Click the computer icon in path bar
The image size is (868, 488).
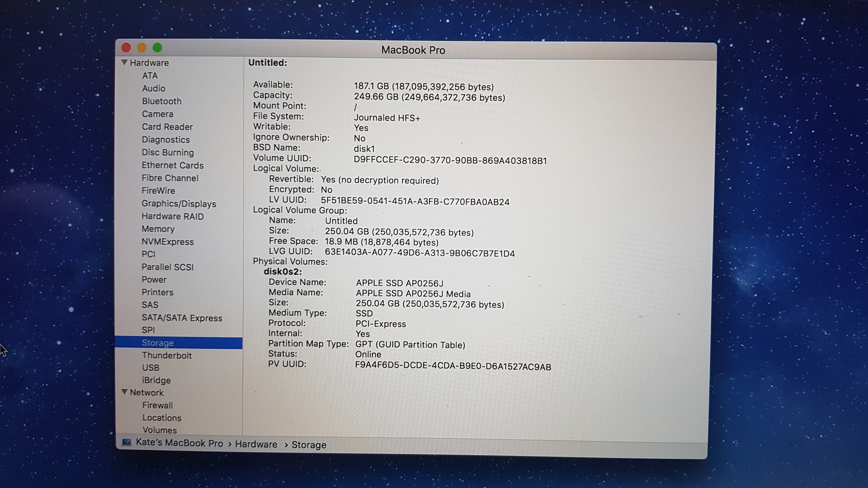click(127, 442)
